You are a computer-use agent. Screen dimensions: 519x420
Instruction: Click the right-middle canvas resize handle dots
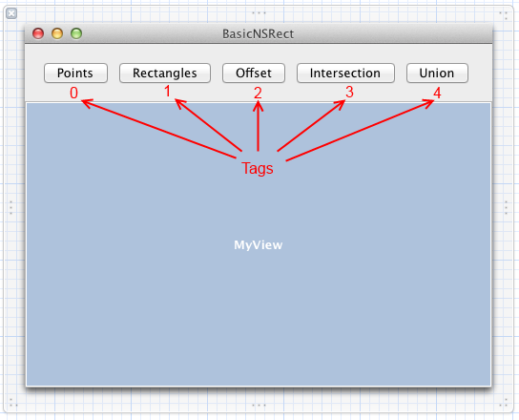tap(506, 207)
